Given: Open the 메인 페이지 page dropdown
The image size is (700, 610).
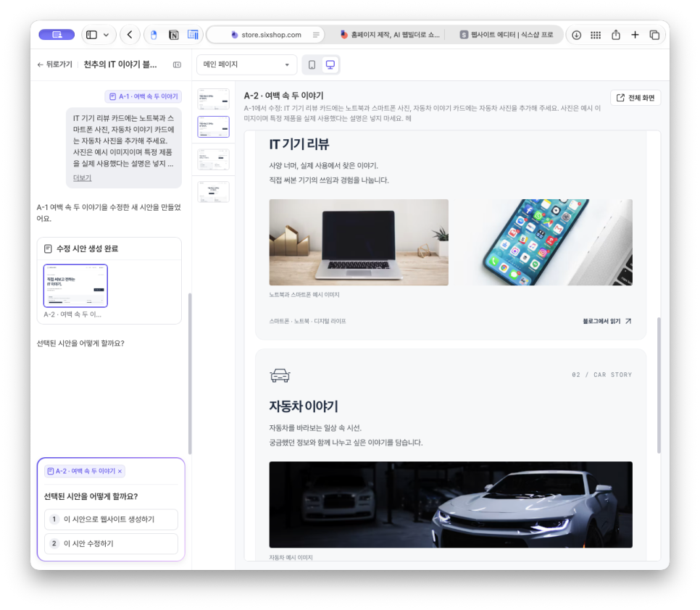Looking at the screenshot, I should (x=246, y=64).
